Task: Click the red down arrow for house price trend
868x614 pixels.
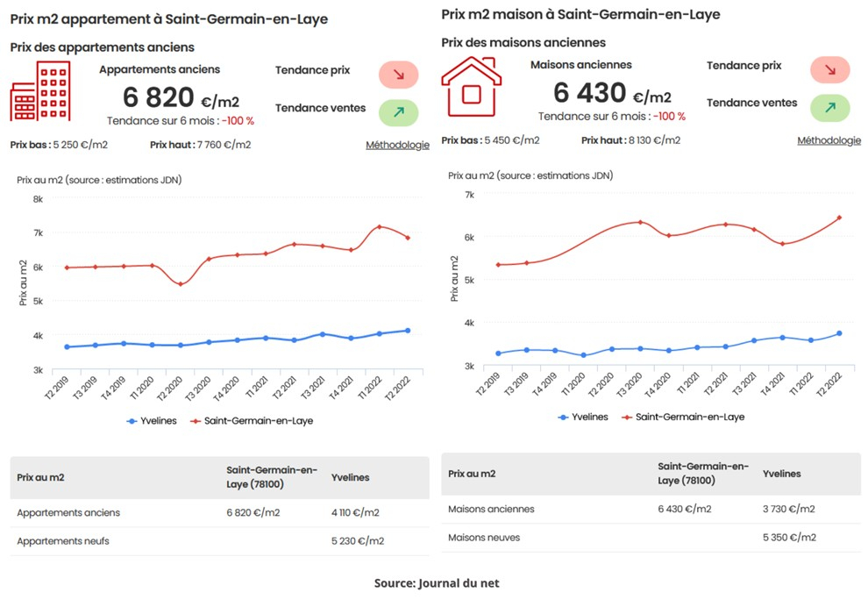Action: tap(829, 70)
